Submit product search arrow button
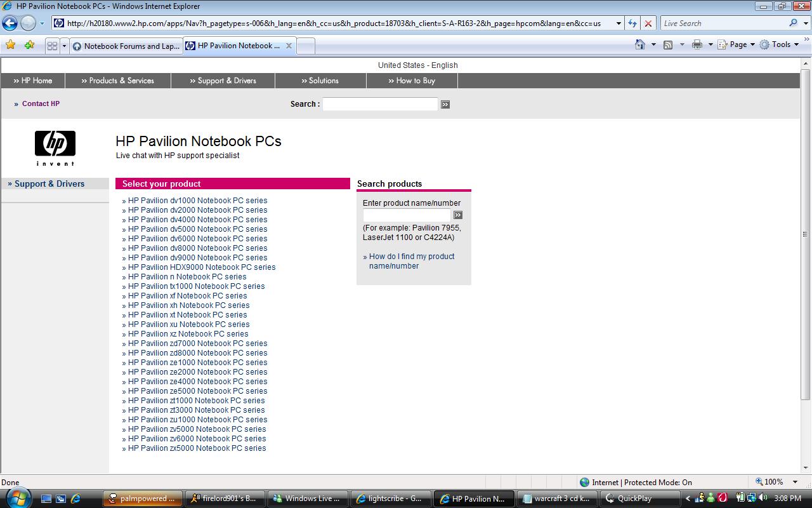The height and width of the screenshot is (508, 812). (458, 215)
